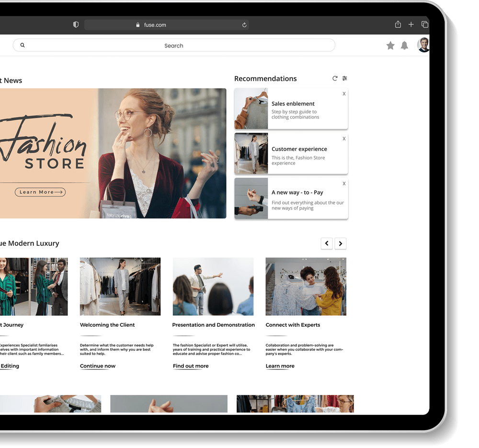Click the Editing link on Journey card
Viewport: 479px width, 448px height.
point(10,366)
